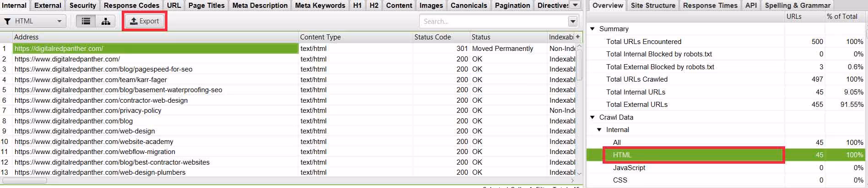The height and width of the screenshot is (188, 868).
Task: Click the Search input field
Action: coord(494,21)
